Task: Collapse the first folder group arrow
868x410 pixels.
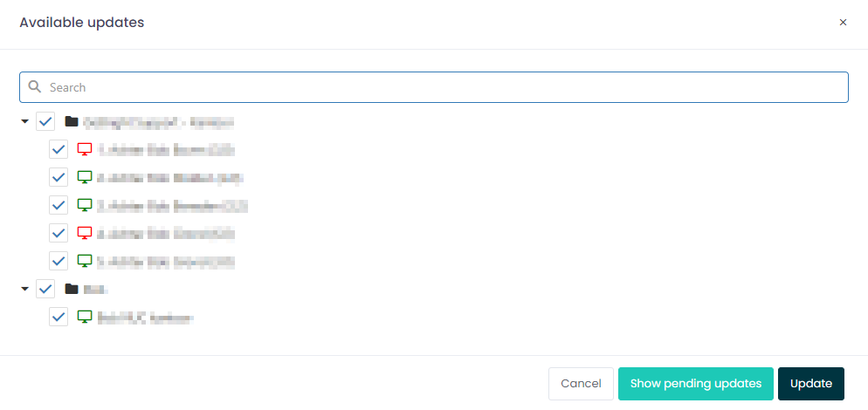Action: click(24, 121)
